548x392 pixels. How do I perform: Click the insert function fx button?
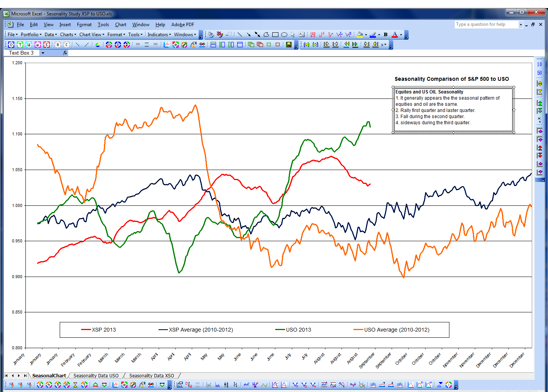tap(65, 53)
